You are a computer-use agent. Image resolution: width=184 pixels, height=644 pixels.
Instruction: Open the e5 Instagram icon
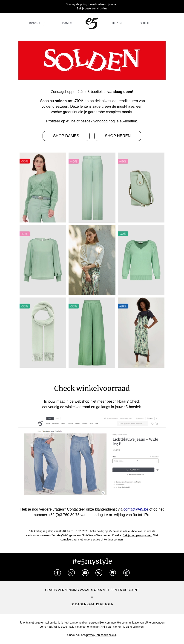71,572
